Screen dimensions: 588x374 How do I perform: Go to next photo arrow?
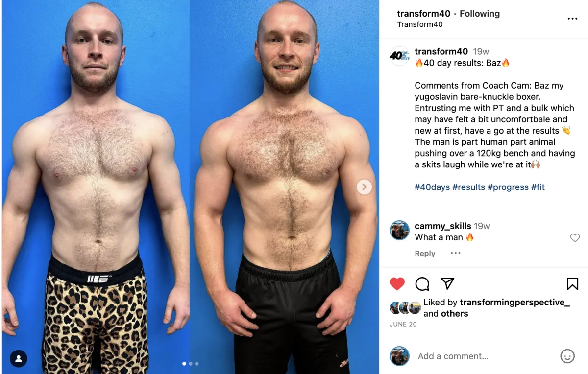tap(364, 187)
